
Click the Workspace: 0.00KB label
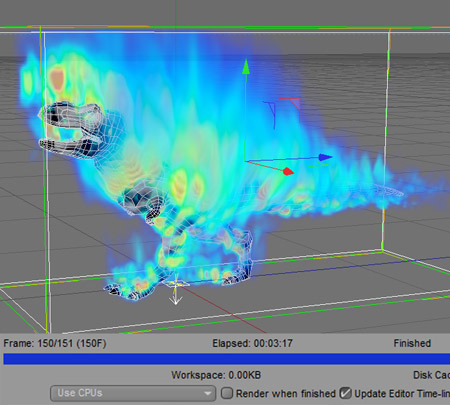tap(216, 375)
